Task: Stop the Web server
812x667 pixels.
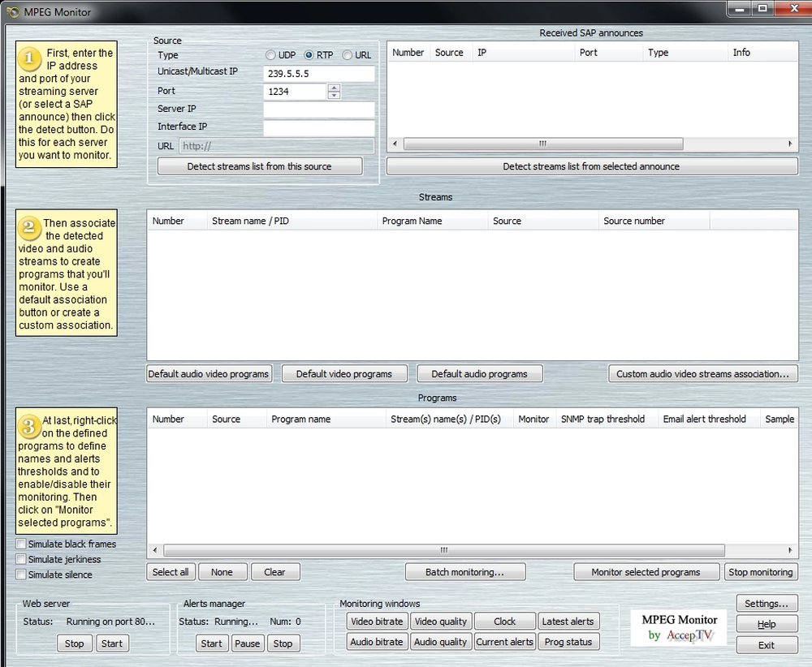Action: click(x=74, y=643)
